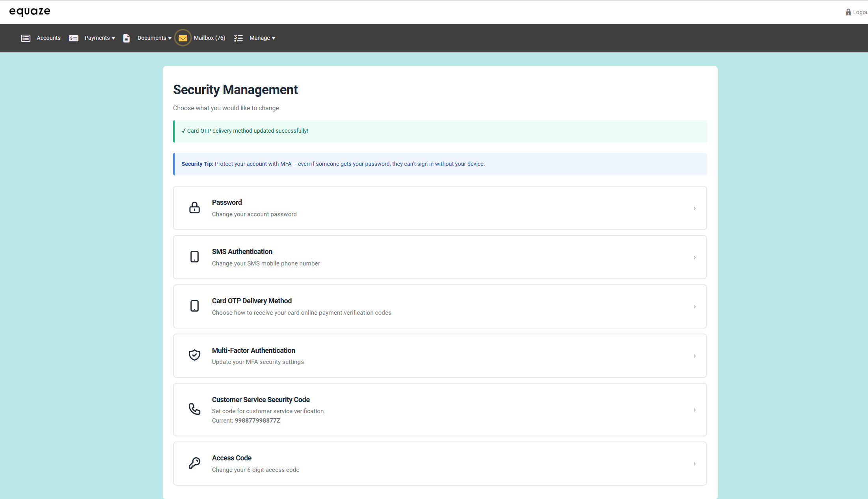Click the Password padlock icon
868x499 pixels.
[x=194, y=208]
